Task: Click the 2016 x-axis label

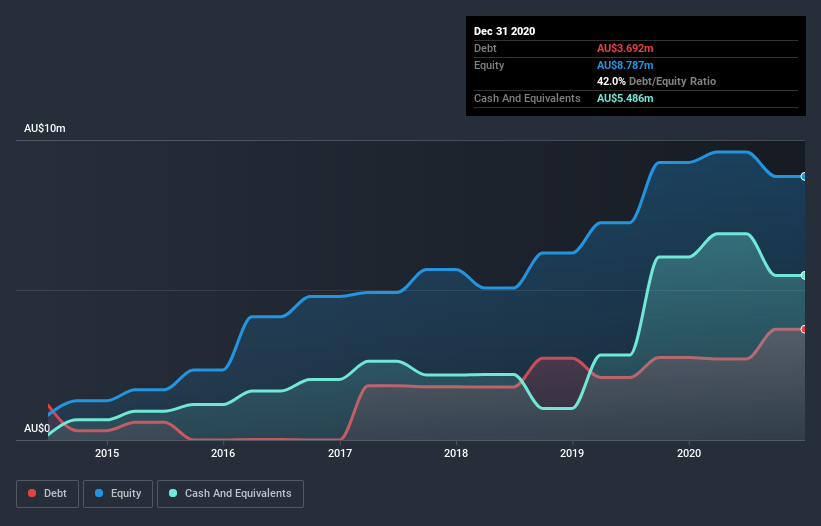Action: [223, 453]
